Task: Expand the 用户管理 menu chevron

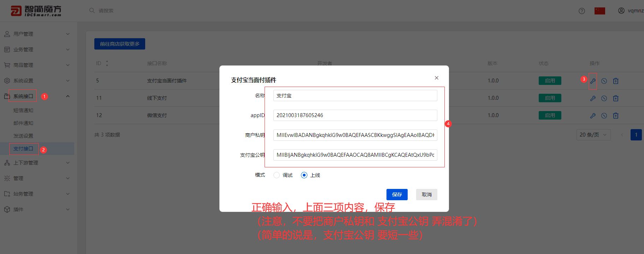Action: 68,34
